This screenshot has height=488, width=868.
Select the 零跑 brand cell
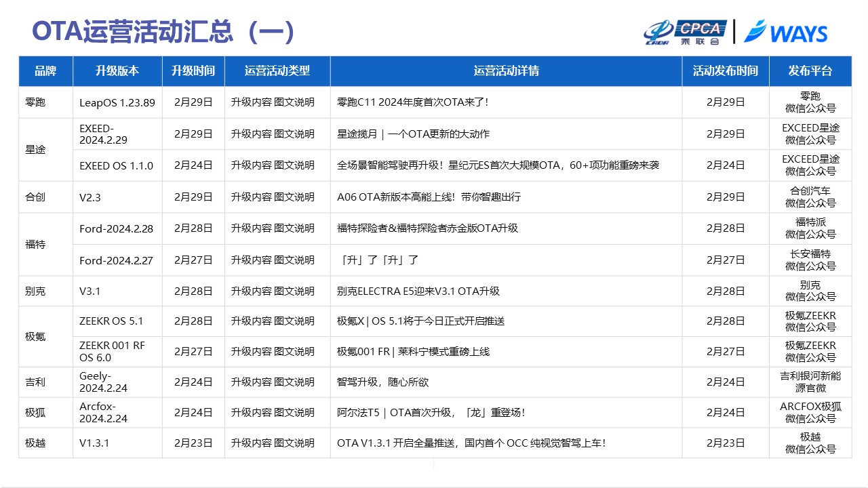45,102
